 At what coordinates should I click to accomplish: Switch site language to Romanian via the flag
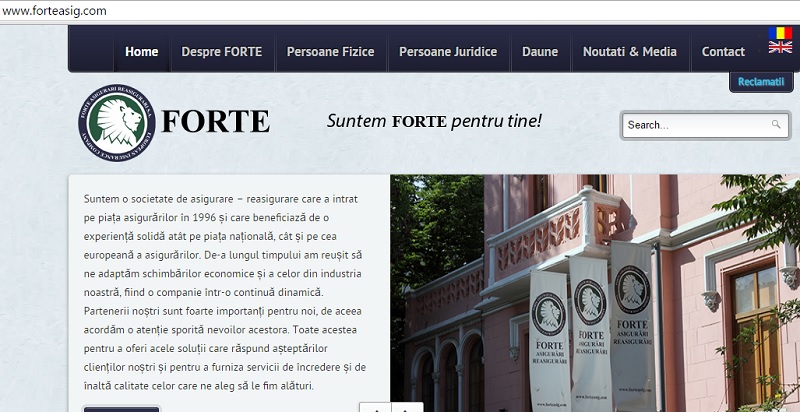(x=780, y=33)
